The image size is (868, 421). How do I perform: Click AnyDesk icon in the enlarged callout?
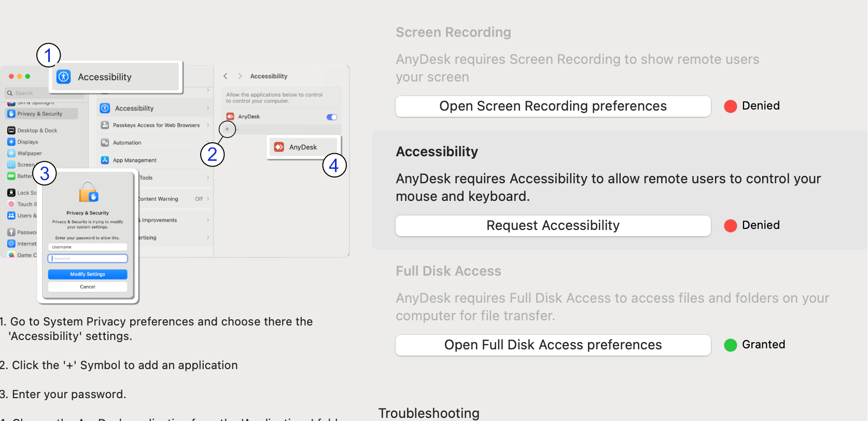click(x=279, y=147)
